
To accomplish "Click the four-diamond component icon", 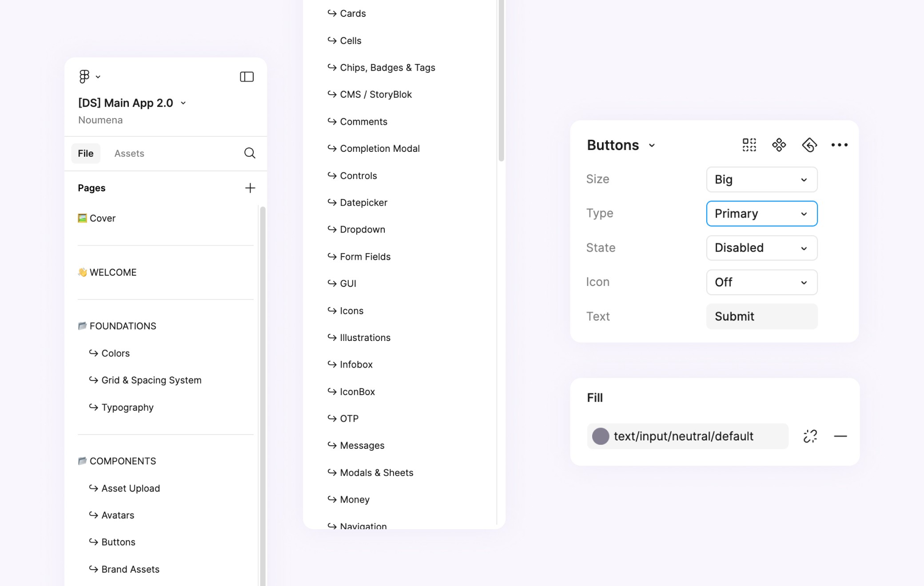I will [x=779, y=145].
